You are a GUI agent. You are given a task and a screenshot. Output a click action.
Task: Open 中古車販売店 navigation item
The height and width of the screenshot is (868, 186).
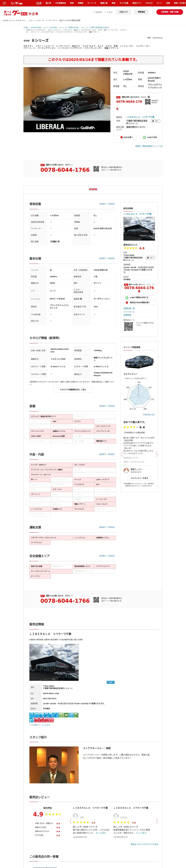[61, 3]
